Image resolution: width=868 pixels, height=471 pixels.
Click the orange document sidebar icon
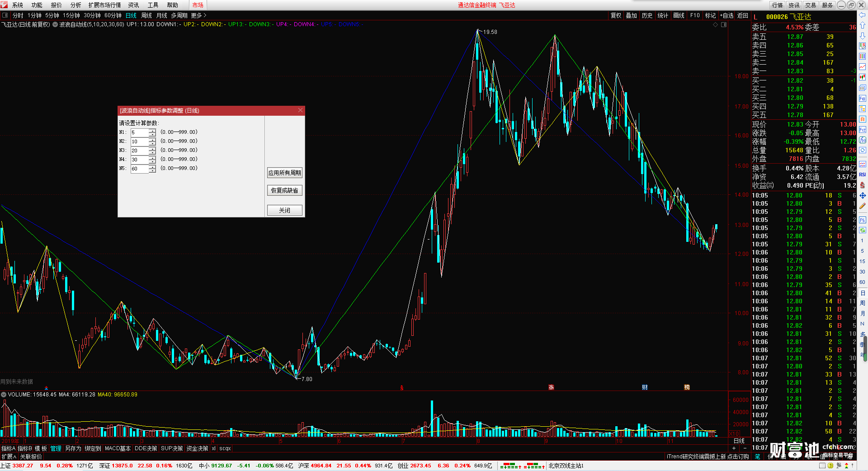pos(862,119)
